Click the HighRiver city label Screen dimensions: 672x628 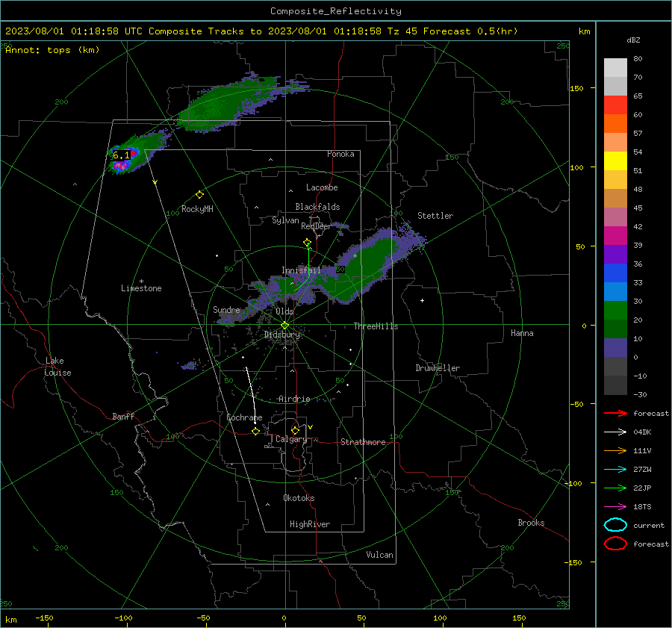pos(310,524)
